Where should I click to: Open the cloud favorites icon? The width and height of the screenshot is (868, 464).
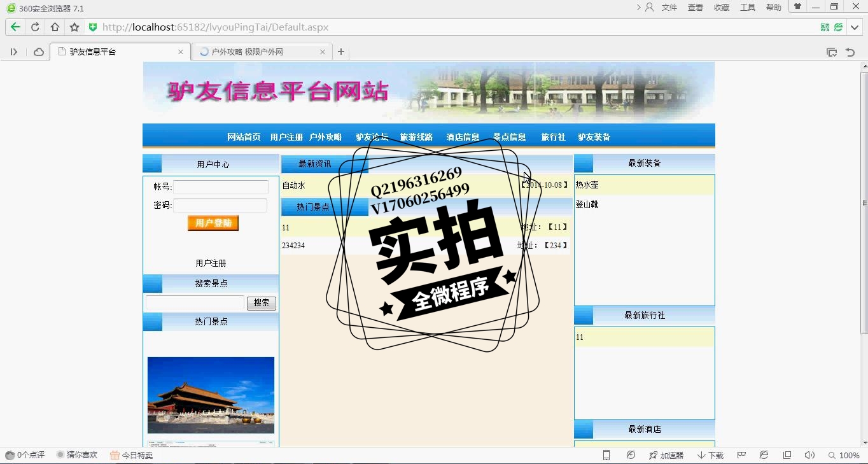39,52
